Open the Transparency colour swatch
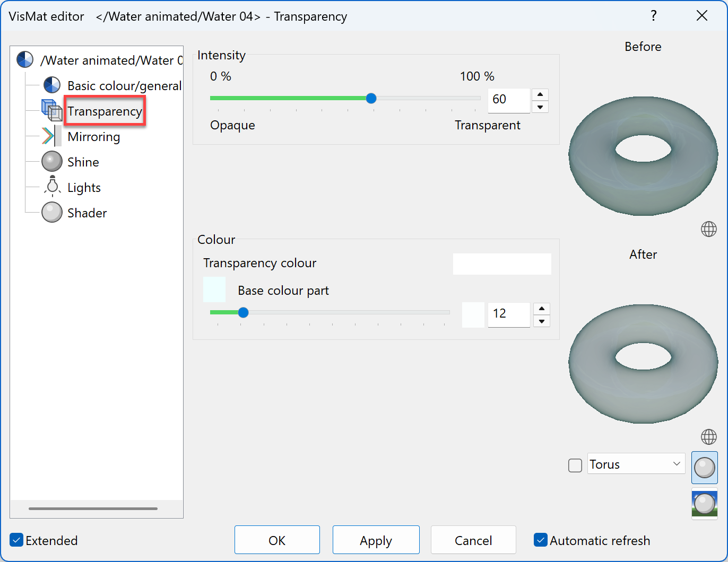This screenshot has height=562, width=728. click(502, 264)
